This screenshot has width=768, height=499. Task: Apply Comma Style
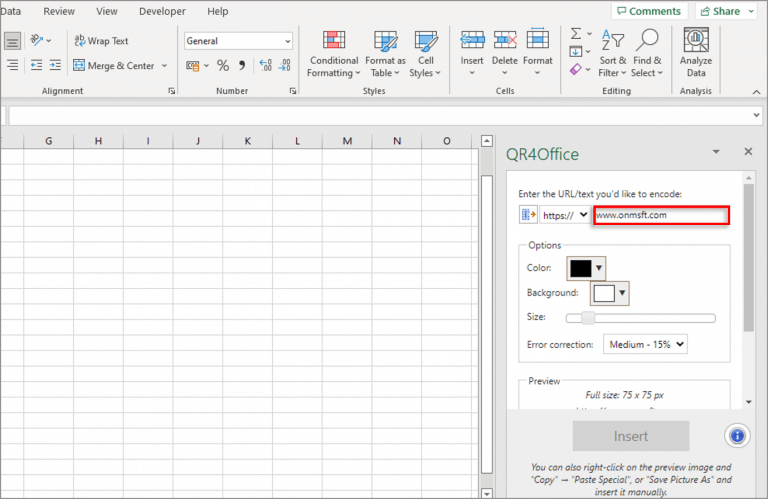click(x=242, y=66)
